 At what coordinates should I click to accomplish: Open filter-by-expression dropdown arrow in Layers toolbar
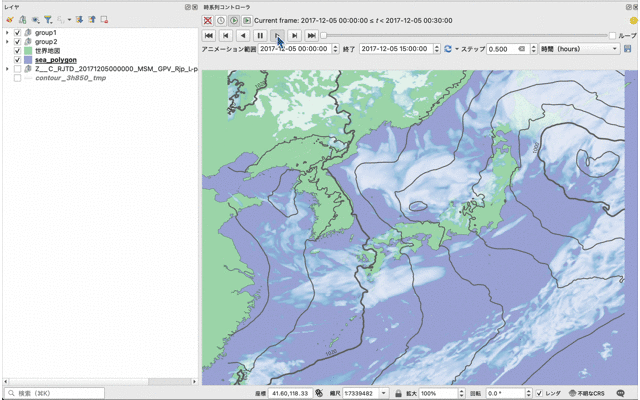pyautogui.click(x=69, y=20)
